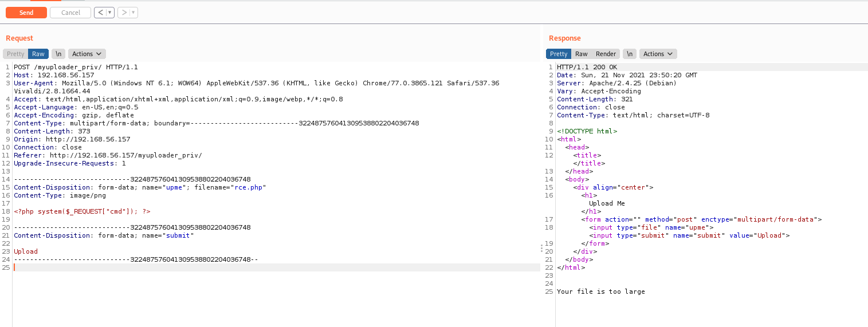Viewport: 868px width, 327px height.
Task: Click the orange Send button
Action: click(26, 13)
